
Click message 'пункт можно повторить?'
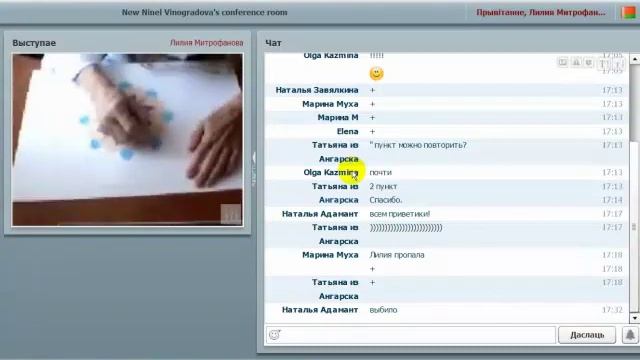(x=418, y=145)
